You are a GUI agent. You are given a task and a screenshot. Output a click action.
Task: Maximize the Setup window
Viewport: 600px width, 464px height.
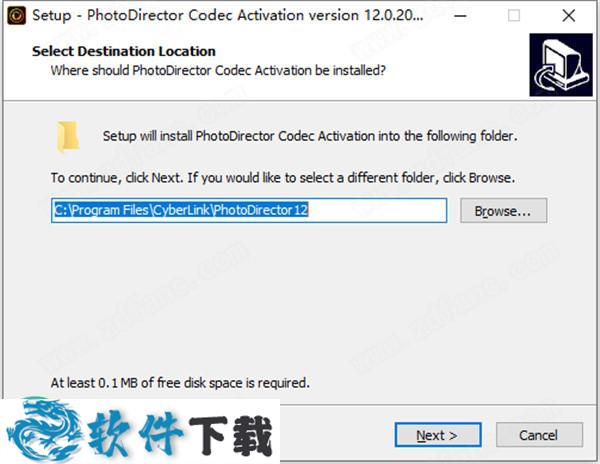(514, 16)
